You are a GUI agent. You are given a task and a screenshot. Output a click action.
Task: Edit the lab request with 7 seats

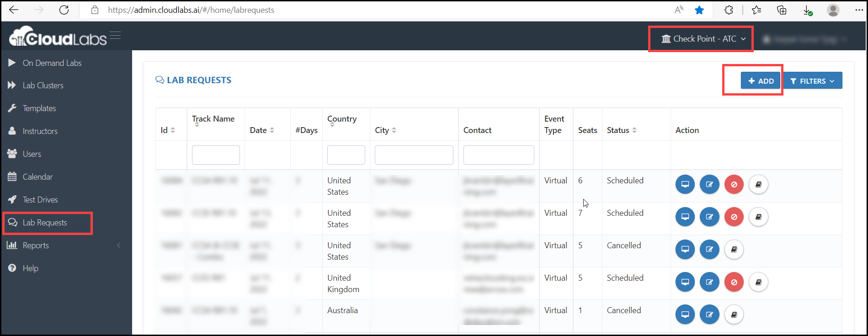click(x=709, y=217)
